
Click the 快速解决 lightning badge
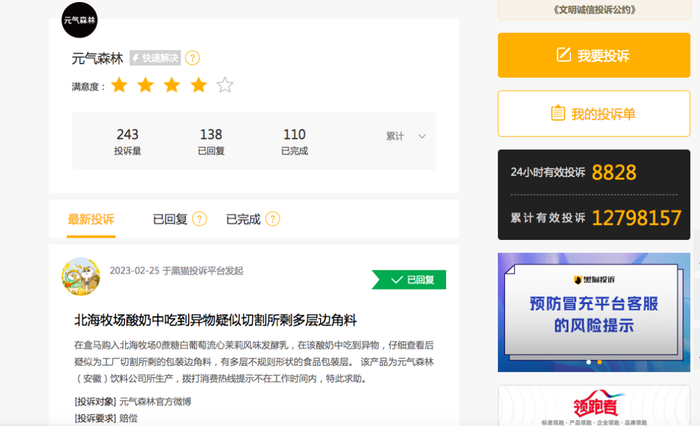click(155, 58)
